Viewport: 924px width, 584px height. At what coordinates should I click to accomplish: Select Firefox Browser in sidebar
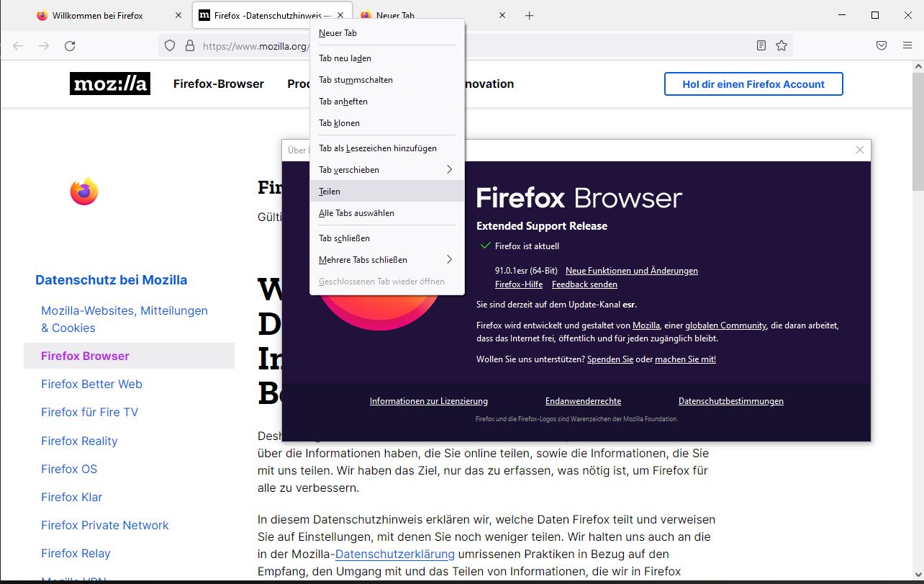[x=129, y=356]
